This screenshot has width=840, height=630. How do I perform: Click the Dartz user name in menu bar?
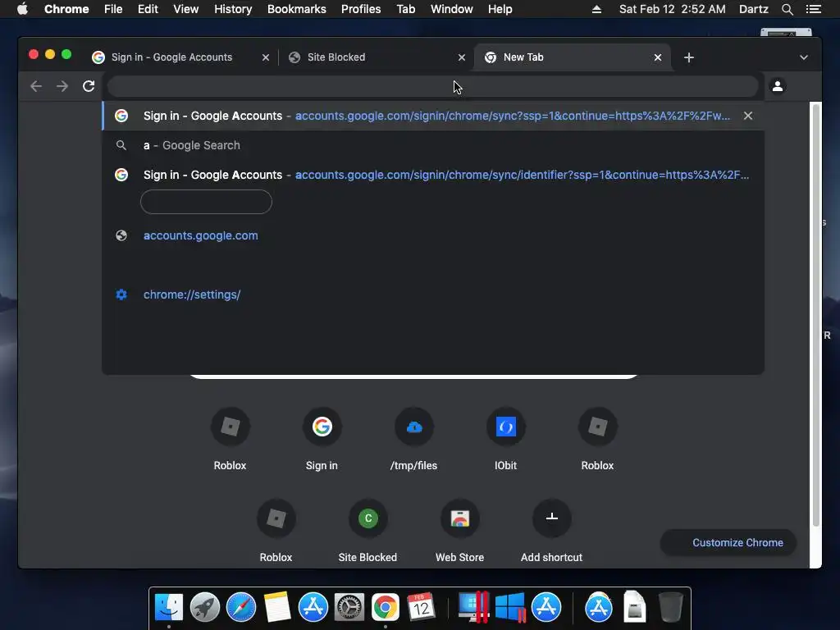(x=753, y=9)
